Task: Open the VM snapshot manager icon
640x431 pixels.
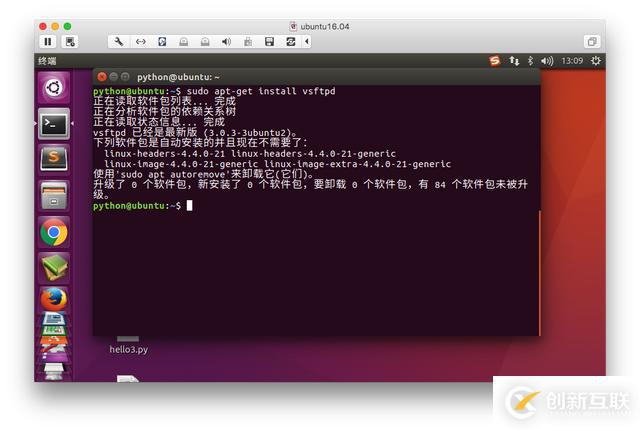Action: 70,42
